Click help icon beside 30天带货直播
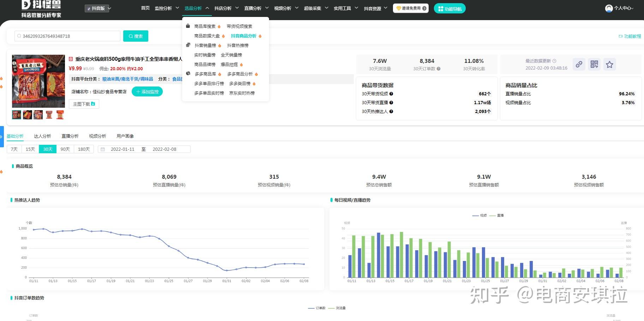Image resolution: width=644 pixels, height=321 pixels. pyautogui.click(x=391, y=103)
